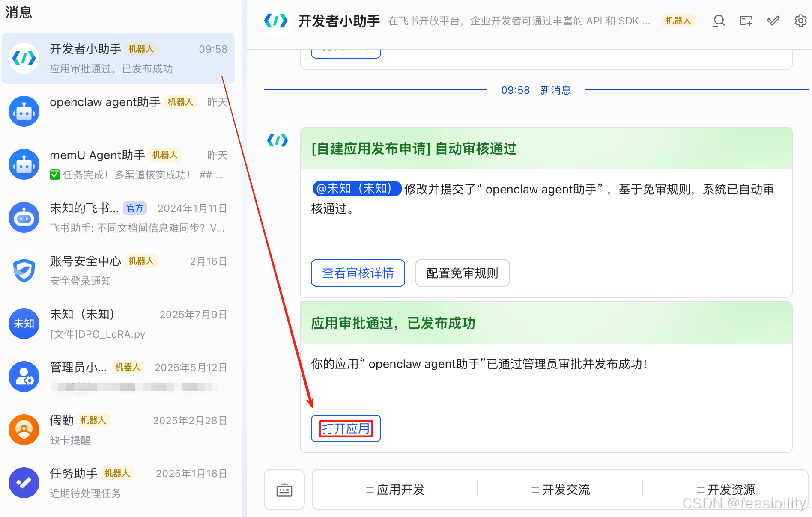
Task: Open chat settings with the gear icon
Action: (800, 21)
